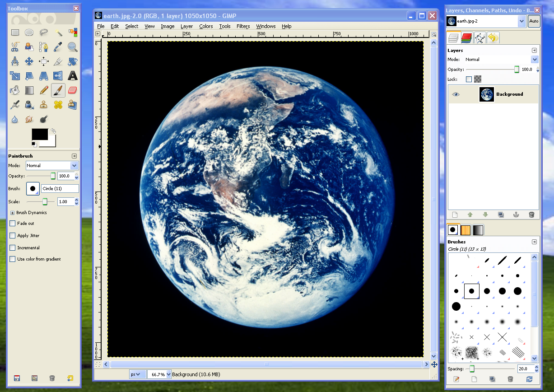Open the zoom percentage dropdown

pos(169,374)
